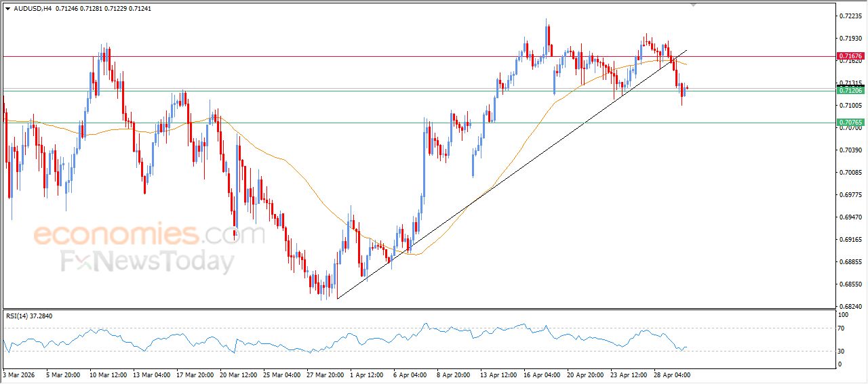Click the dropdown triangle beside AUDUSD,H4
This screenshot has width=868, height=384.
tap(7, 8)
